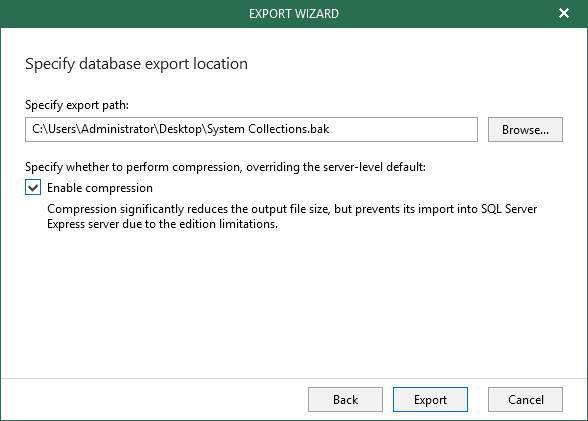
Task: Focus the export path text field
Action: click(251, 129)
